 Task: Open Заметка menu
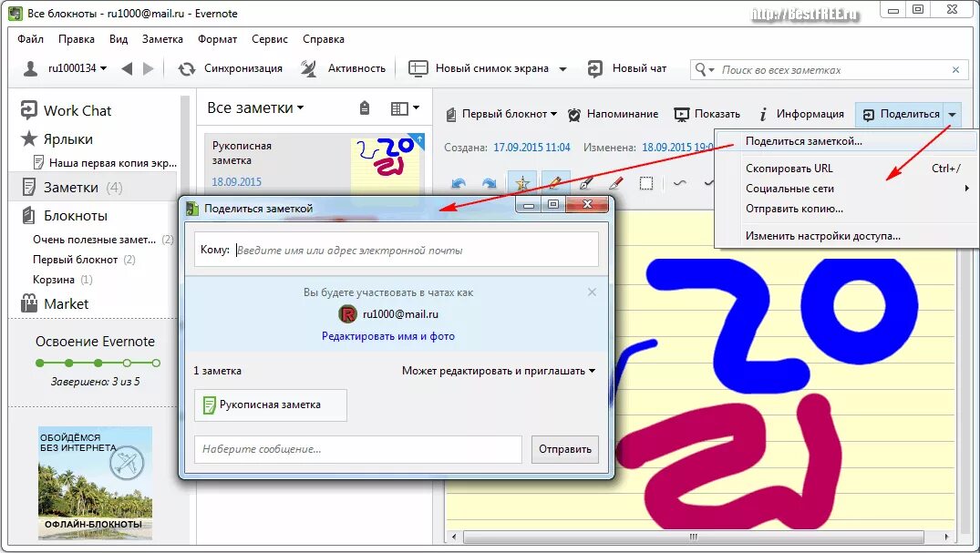click(162, 39)
